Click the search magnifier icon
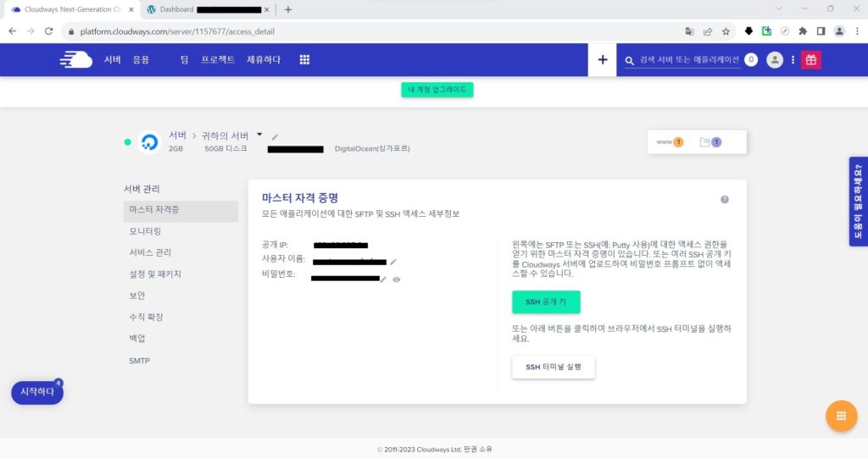The height and width of the screenshot is (459, 868). tap(630, 60)
